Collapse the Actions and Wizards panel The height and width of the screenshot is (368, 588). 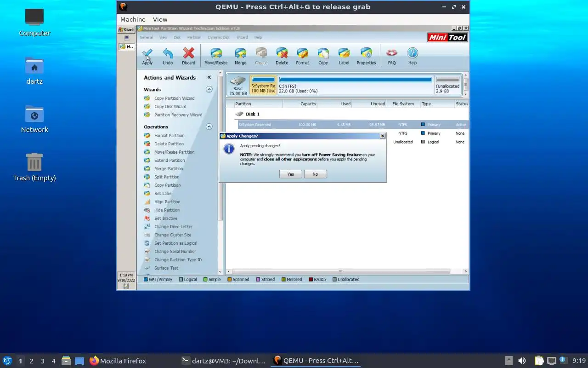pyautogui.click(x=209, y=78)
